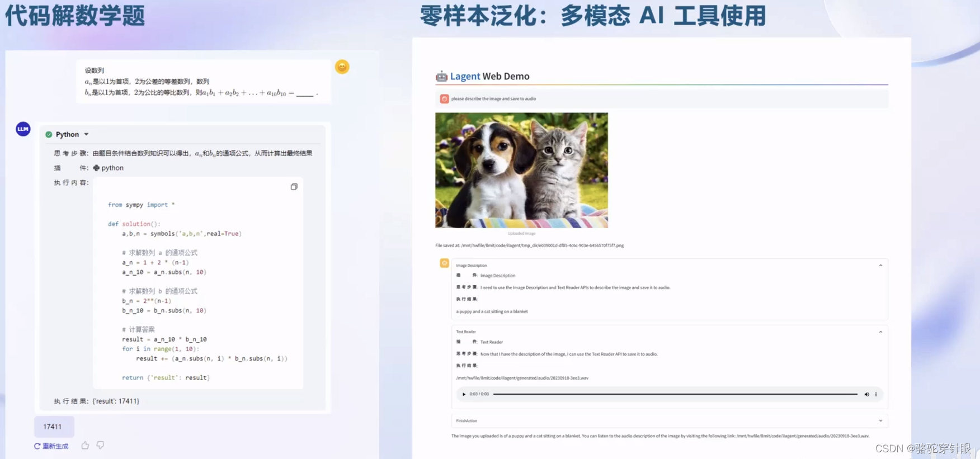
Task: Click 'a puppy and a cat sitting' result
Action: pos(492,311)
